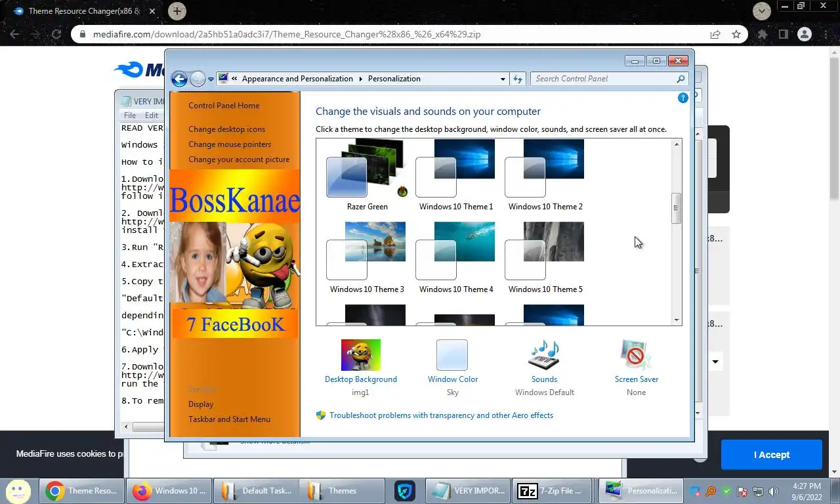
Task: Open the Edit menu in the Notepad window
Action: (152, 115)
